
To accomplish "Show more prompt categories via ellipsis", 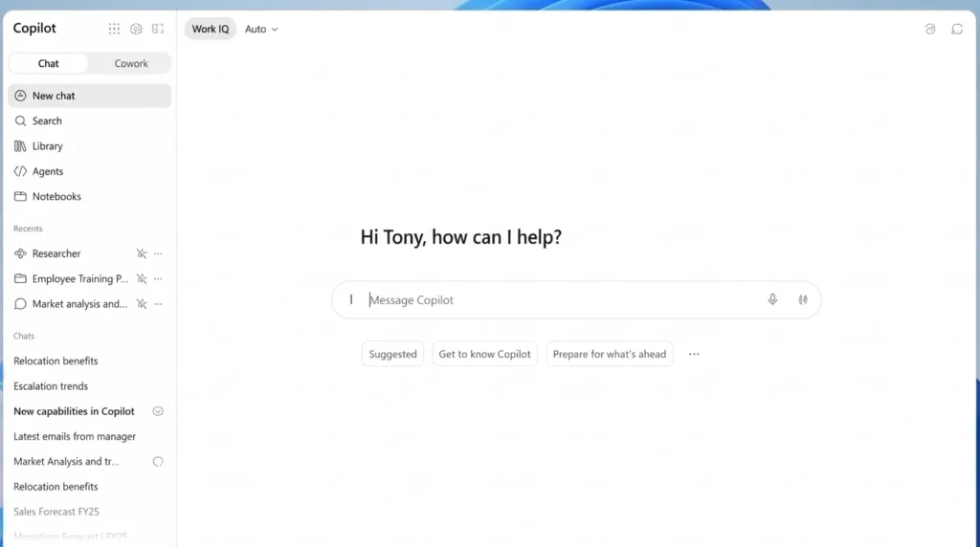I will tap(694, 354).
